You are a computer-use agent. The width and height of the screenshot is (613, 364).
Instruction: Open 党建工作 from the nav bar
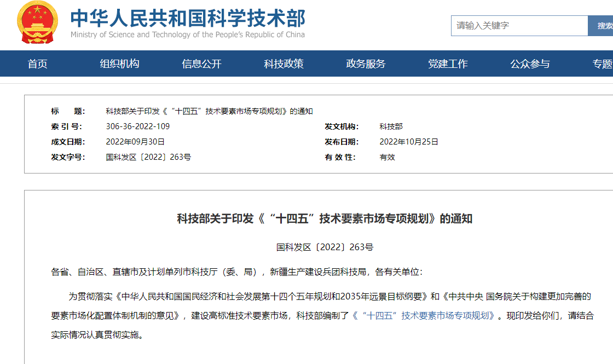click(448, 64)
